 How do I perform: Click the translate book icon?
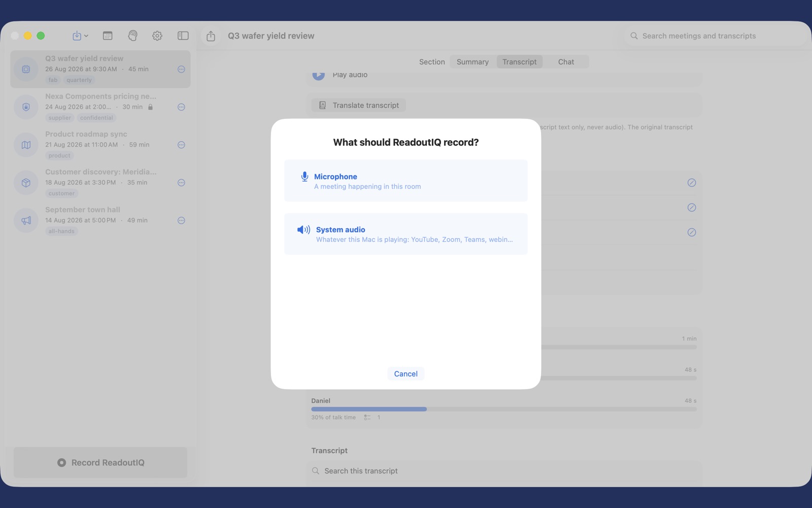(x=322, y=105)
